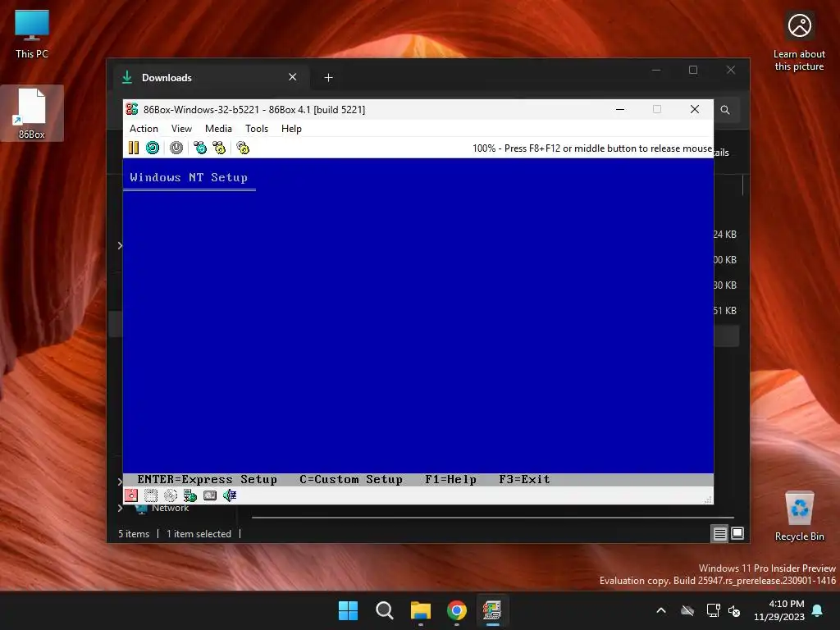Open the Help menu in 86Box

click(x=291, y=129)
